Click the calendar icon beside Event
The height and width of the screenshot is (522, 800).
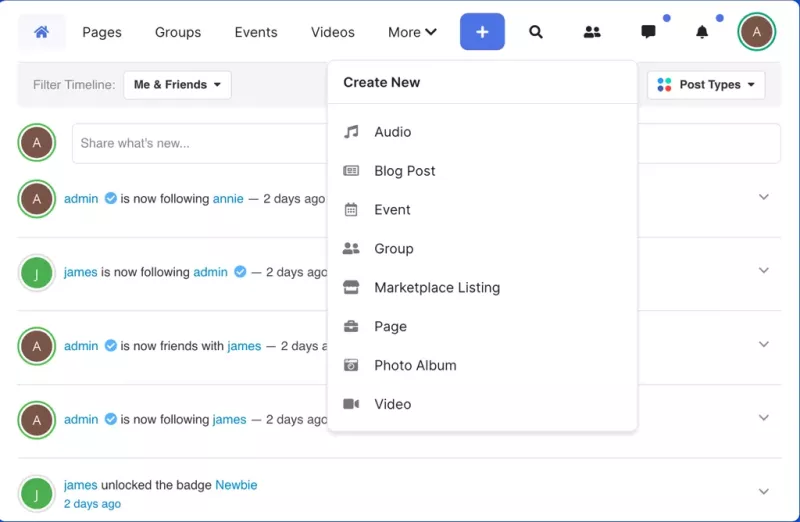351,209
